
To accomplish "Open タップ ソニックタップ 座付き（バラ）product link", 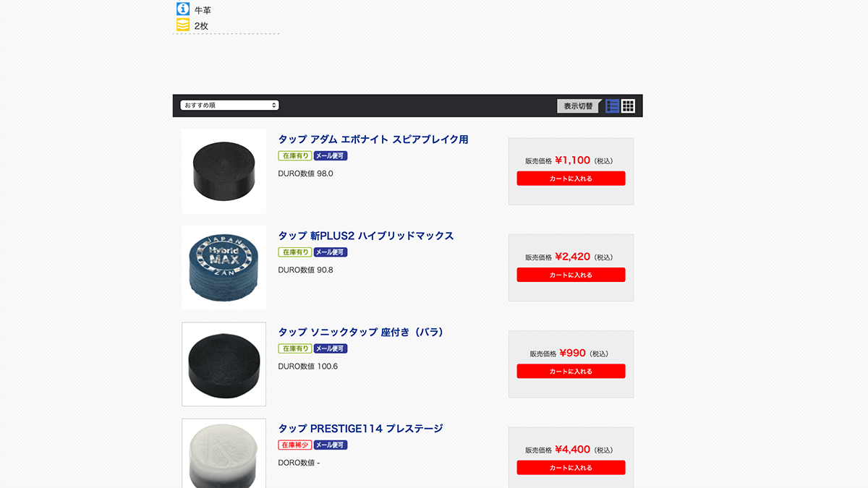I will 361,332.
